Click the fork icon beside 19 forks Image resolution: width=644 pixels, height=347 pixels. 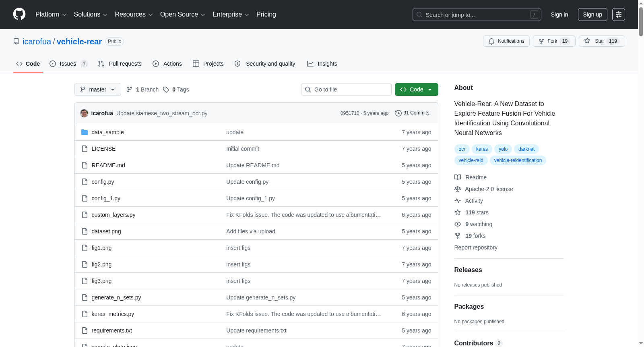(458, 236)
